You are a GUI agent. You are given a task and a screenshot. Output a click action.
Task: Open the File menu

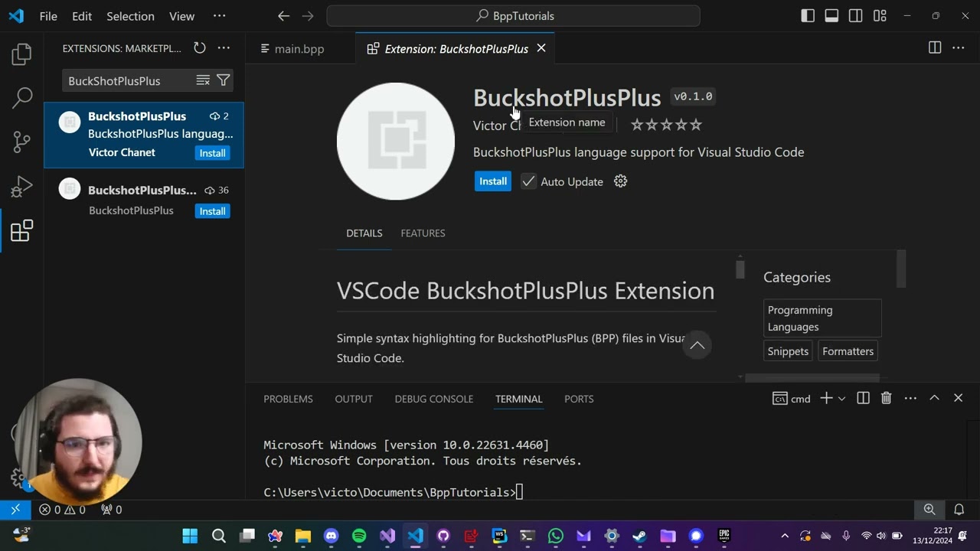48,16
